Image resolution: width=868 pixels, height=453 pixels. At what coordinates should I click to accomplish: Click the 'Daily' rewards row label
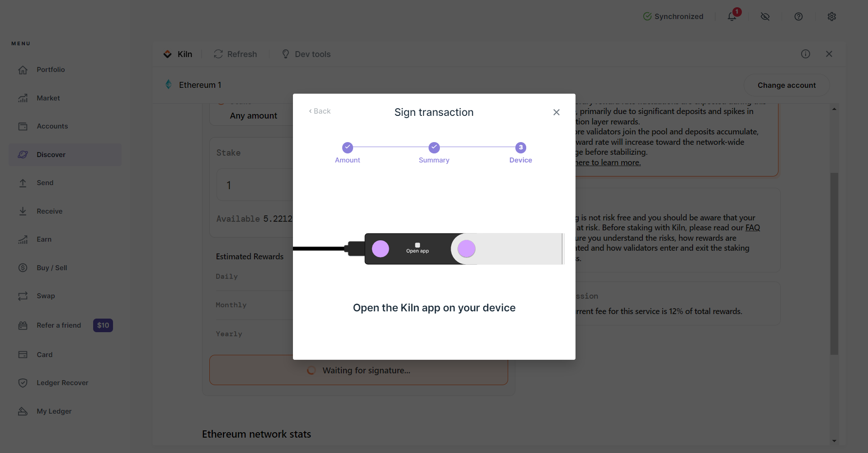226,277
